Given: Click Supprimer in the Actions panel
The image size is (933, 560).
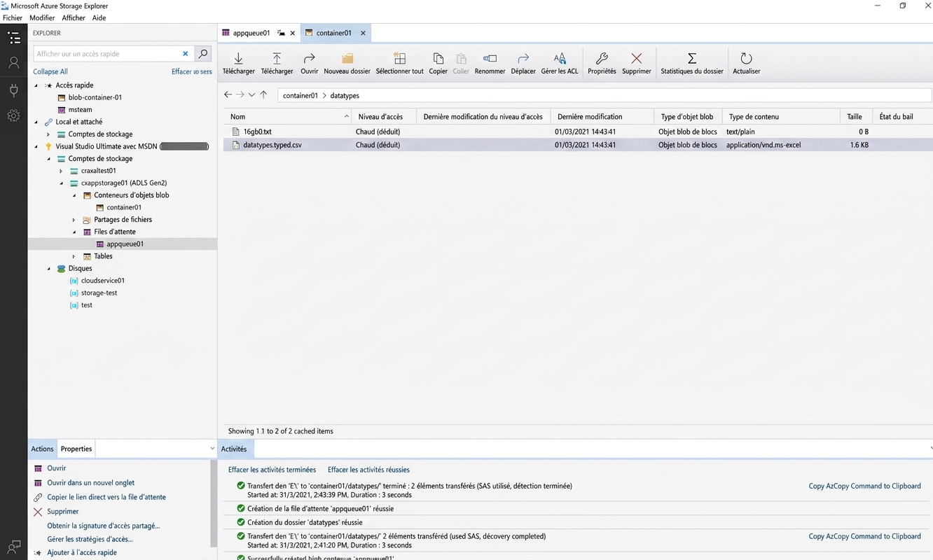Looking at the screenshot, I should click(62, 512).
